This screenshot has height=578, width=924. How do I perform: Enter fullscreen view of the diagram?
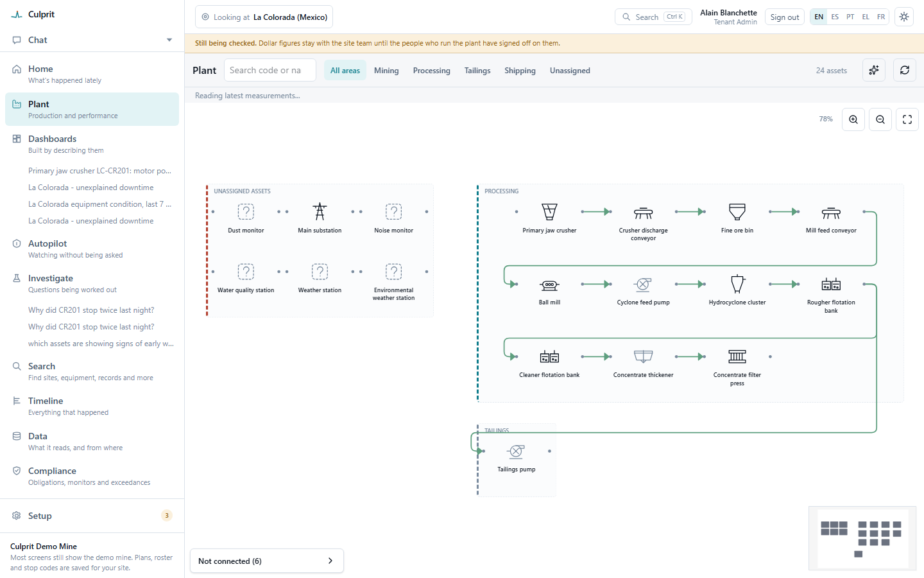(x=907, y=119)
